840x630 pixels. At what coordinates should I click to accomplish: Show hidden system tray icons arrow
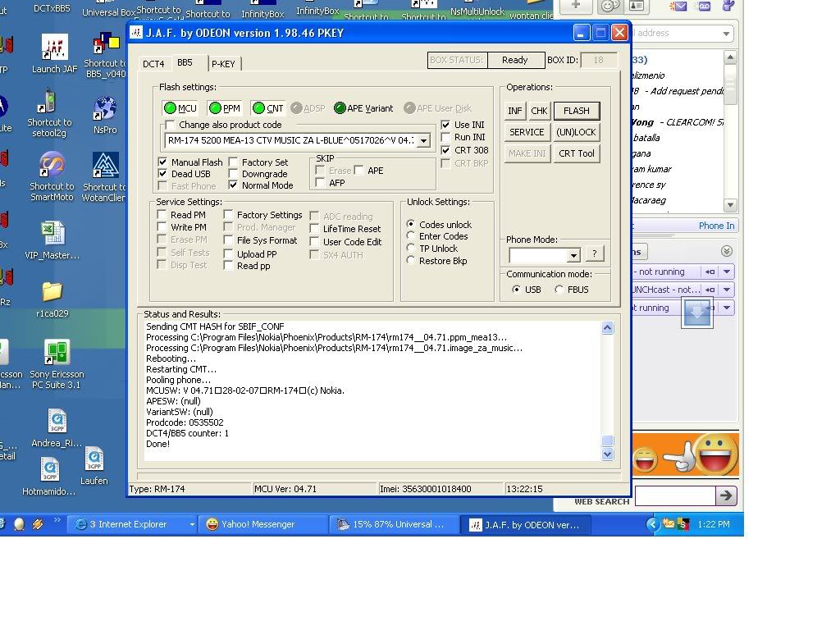pos(652,524)
